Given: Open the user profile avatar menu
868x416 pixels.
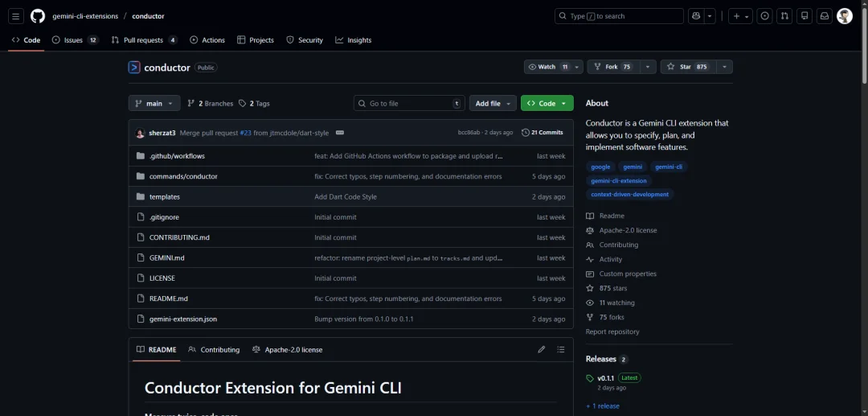Looking at the screenshot, I should point(845,16).
